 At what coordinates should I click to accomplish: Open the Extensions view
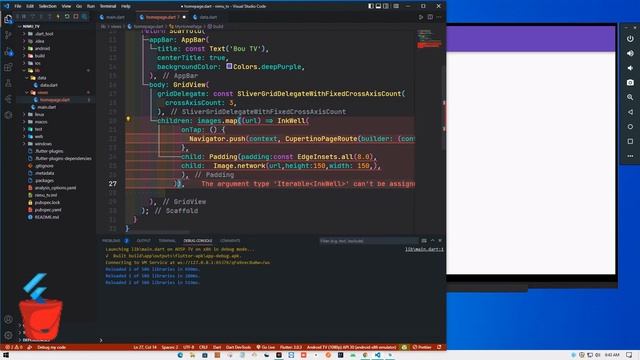(8, 67)
